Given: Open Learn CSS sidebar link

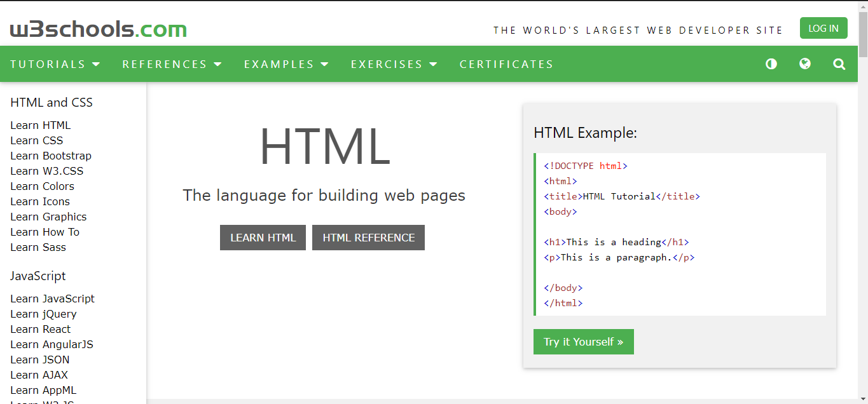Looking at the screenshot, I should [x=37, y=140].
